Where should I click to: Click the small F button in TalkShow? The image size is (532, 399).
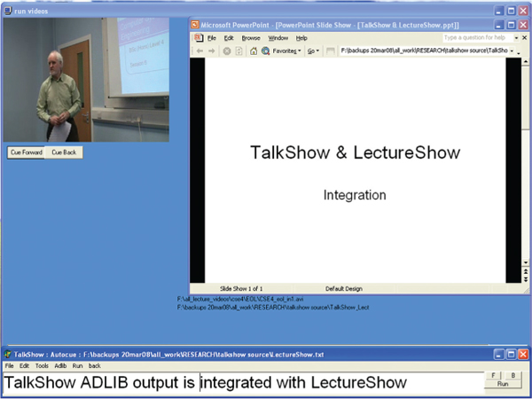[492, 376]
